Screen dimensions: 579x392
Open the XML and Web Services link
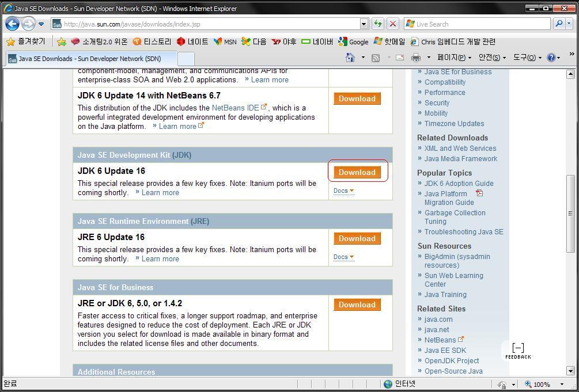(x=460, y=149)
